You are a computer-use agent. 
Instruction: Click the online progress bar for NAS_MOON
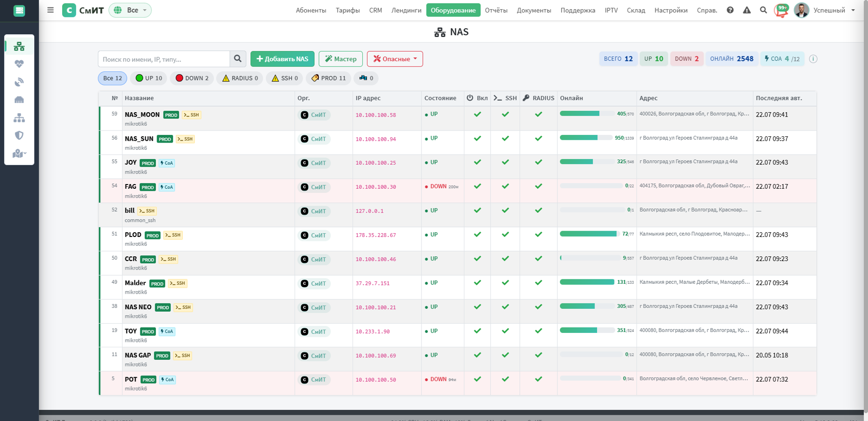click(x=587, y=114)
